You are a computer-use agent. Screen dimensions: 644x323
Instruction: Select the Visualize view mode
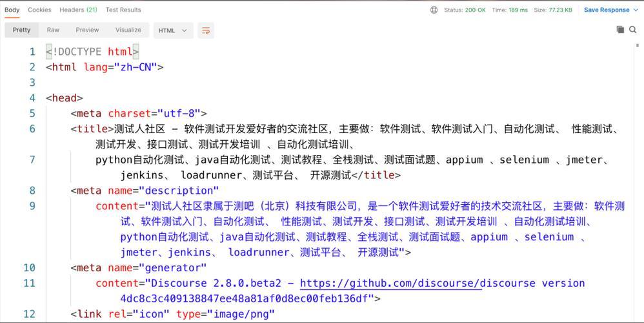128,30
